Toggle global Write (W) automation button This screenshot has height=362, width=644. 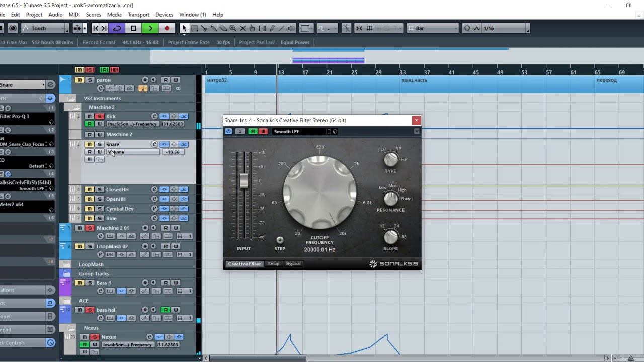[x=114, y=70]
